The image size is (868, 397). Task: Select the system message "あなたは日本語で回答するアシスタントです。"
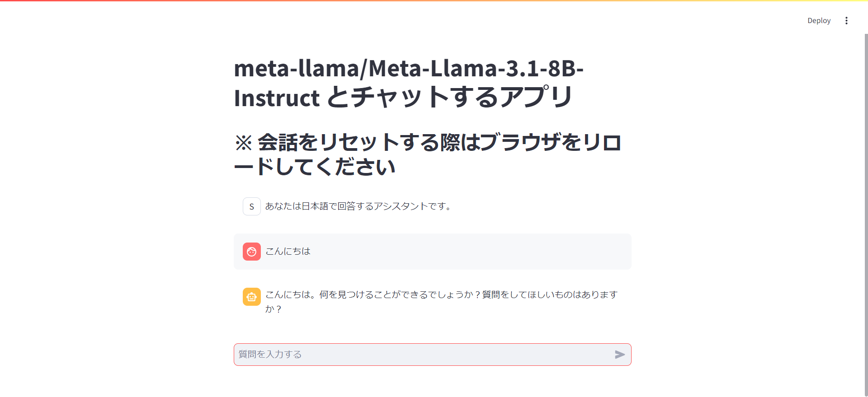[x=358, y=206]
